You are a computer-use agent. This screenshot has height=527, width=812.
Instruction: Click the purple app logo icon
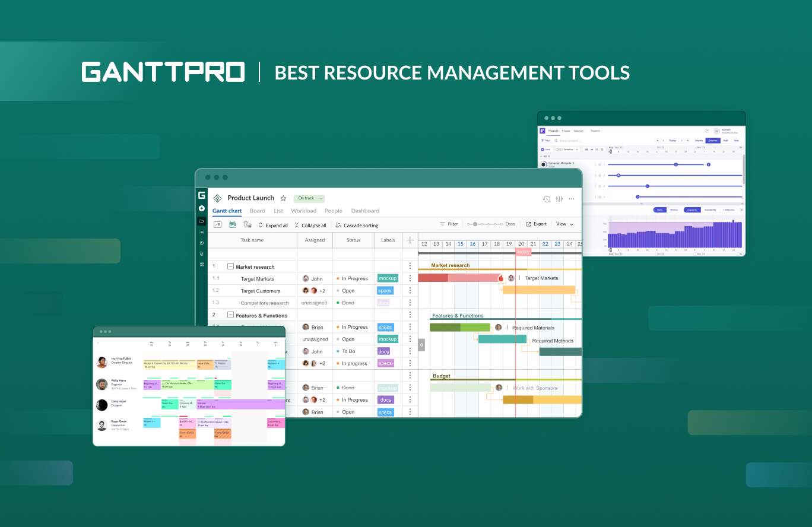pos(543,131)
